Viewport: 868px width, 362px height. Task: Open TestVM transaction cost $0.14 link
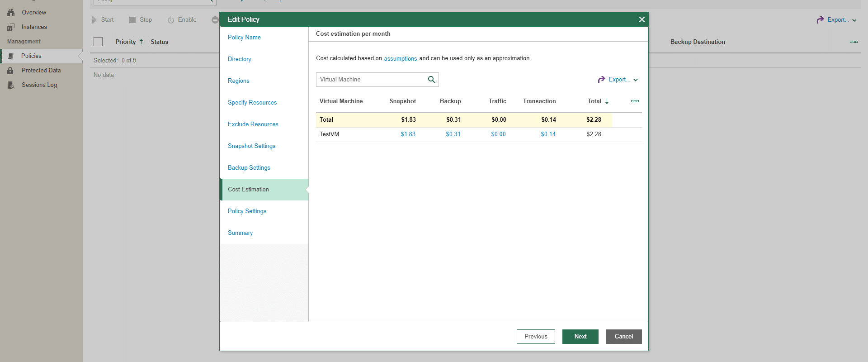(548, 134)
